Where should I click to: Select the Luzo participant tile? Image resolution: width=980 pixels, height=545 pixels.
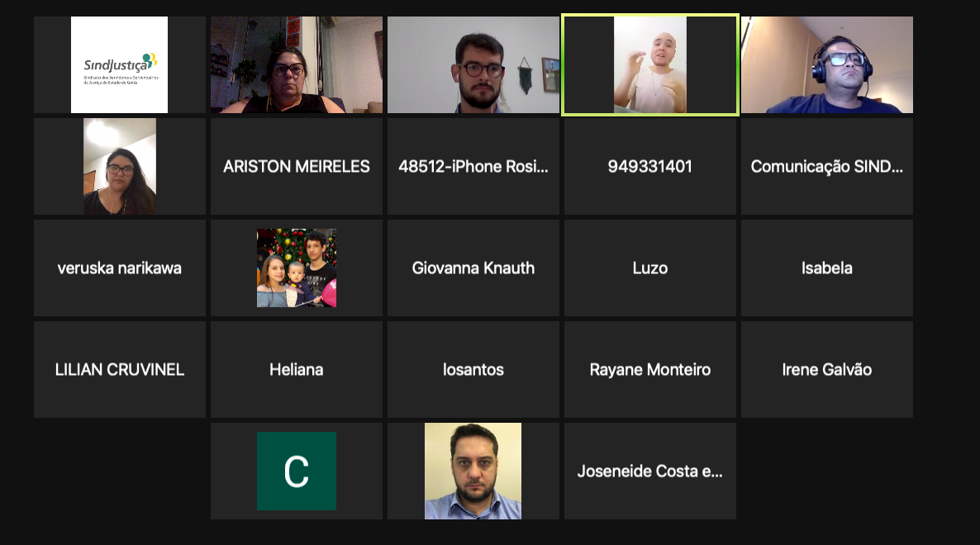[x=650, y=268]
